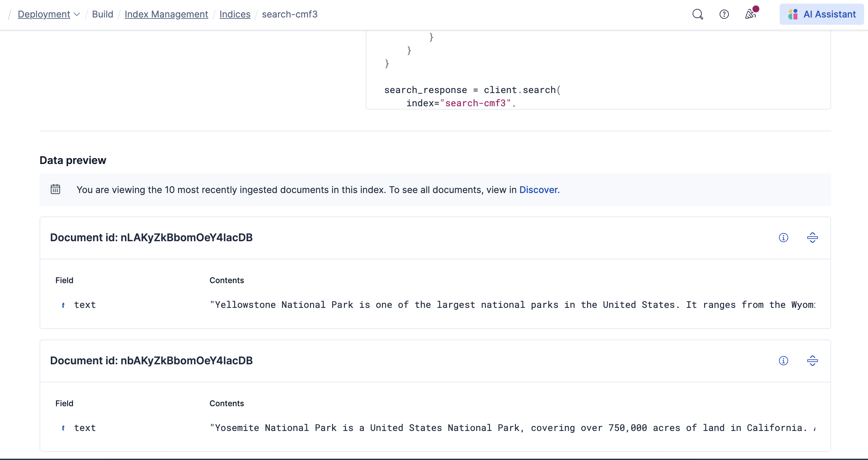This screenshot has width=868, height=460.
Task: Click the text field type icon beside Yellowstone row
Action: click(x=64, y=305)
